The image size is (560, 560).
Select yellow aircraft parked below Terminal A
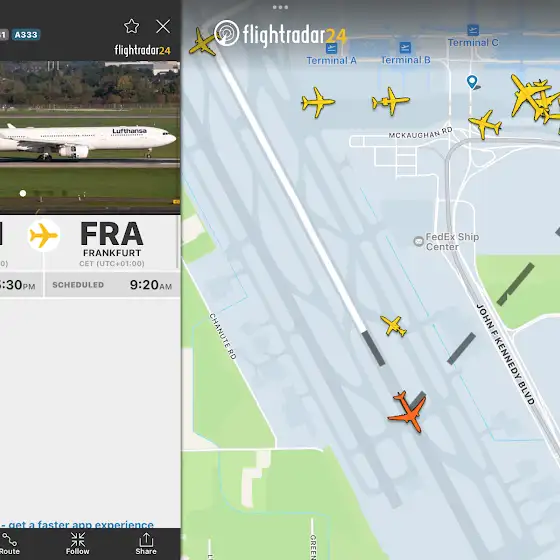pos(318,102)
